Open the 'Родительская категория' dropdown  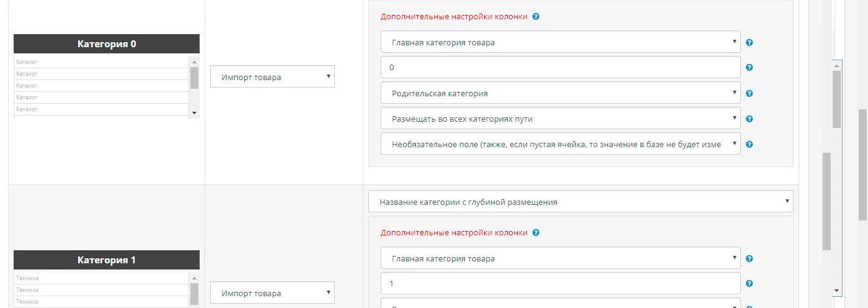pyautogui.click(x=560, y=93)
